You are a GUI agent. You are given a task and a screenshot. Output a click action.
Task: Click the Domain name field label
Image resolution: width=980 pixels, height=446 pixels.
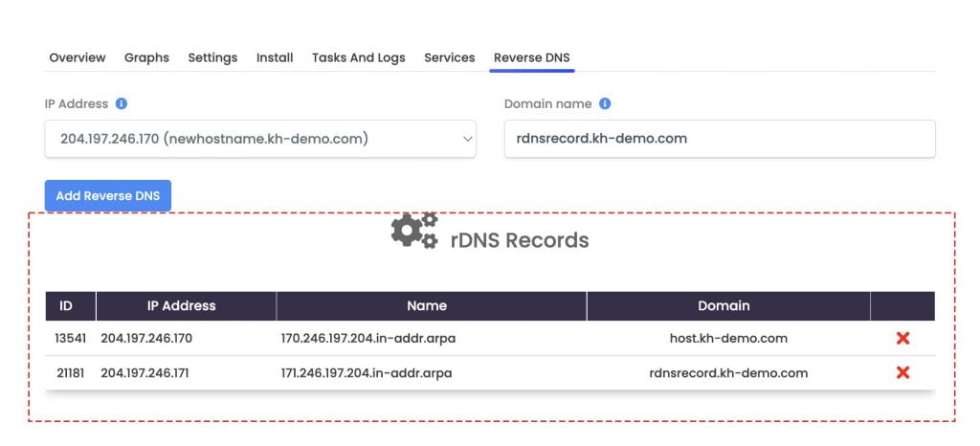548,104
